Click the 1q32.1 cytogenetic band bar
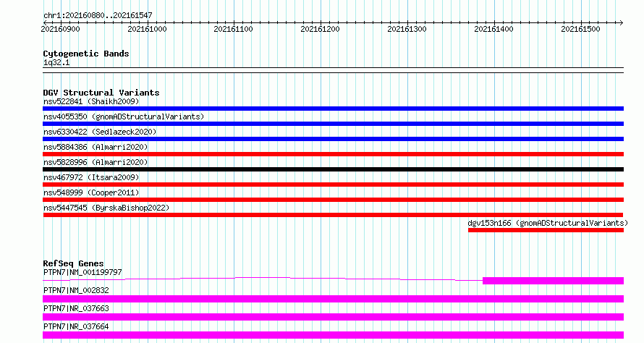The height and width of the screenshot is (343, 644). pos(333,70)
